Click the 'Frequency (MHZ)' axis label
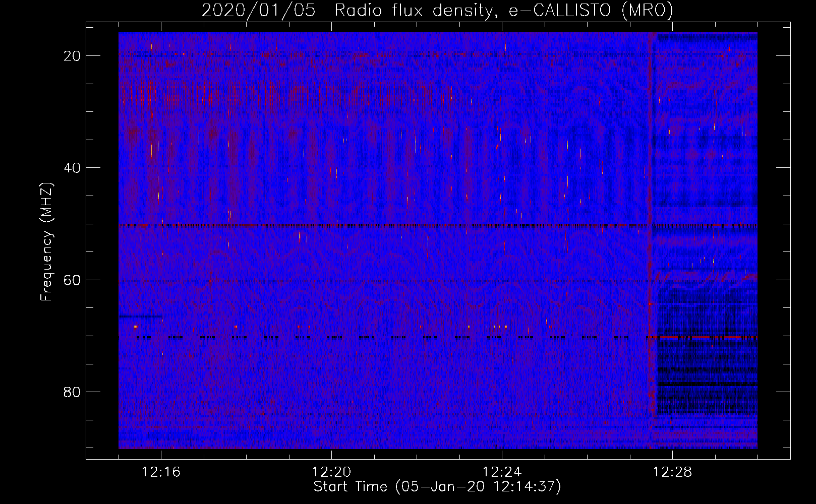This screenshot has height=504, width=816. pos(46,242)
